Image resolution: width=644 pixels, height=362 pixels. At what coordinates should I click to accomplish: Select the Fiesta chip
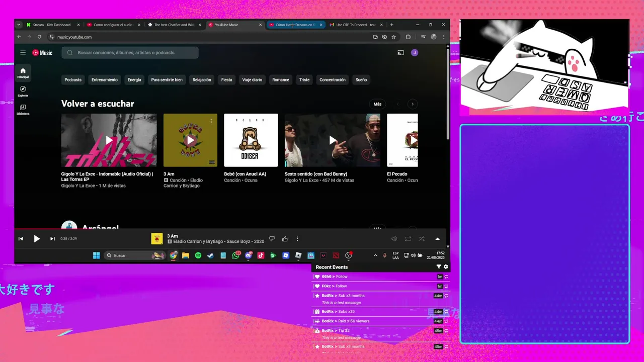pyautogui.click(x=227, y=80)
